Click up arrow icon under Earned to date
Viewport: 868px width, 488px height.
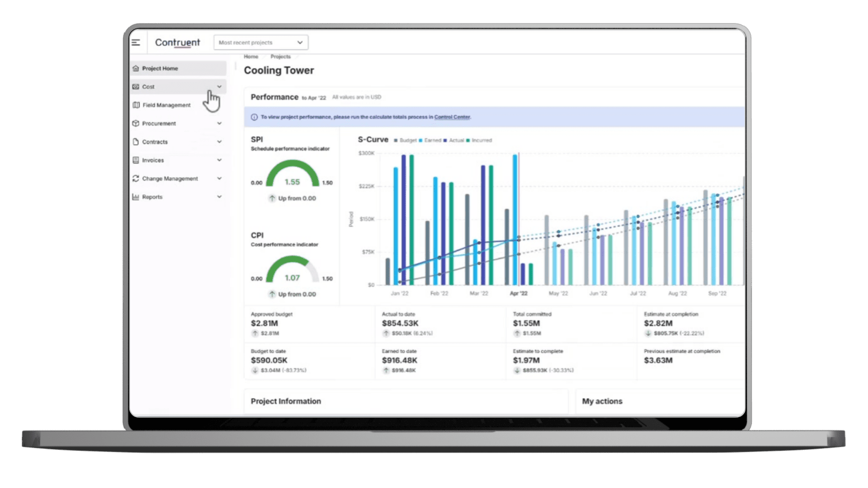tap(386, 371)
